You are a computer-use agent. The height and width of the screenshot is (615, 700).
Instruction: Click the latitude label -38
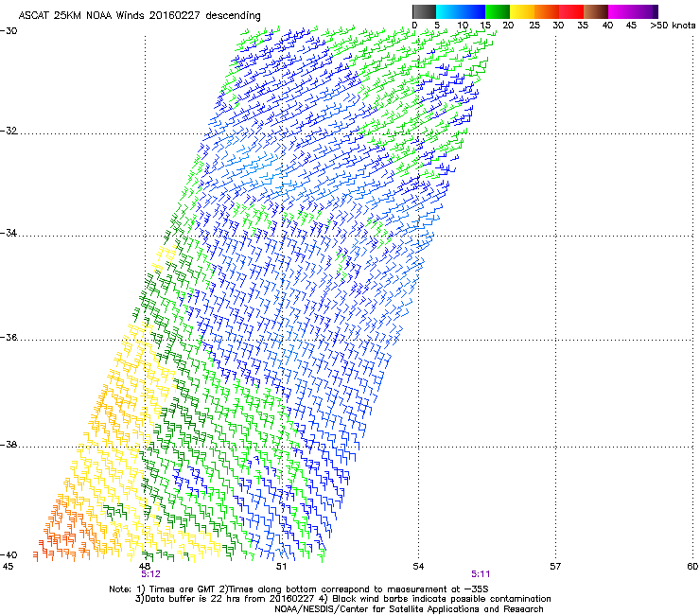coord(9,445)
